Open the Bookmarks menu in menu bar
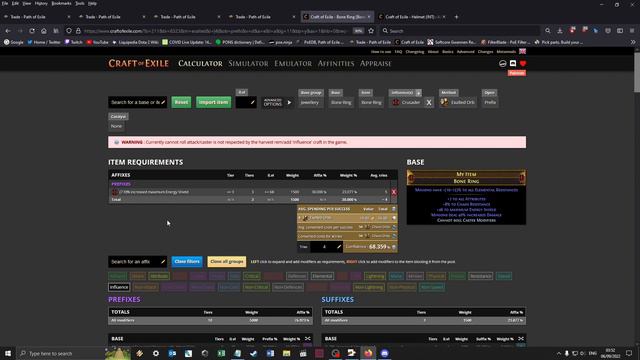The height and width of the screenshot is (360, 640). click(x=61, y=3)
